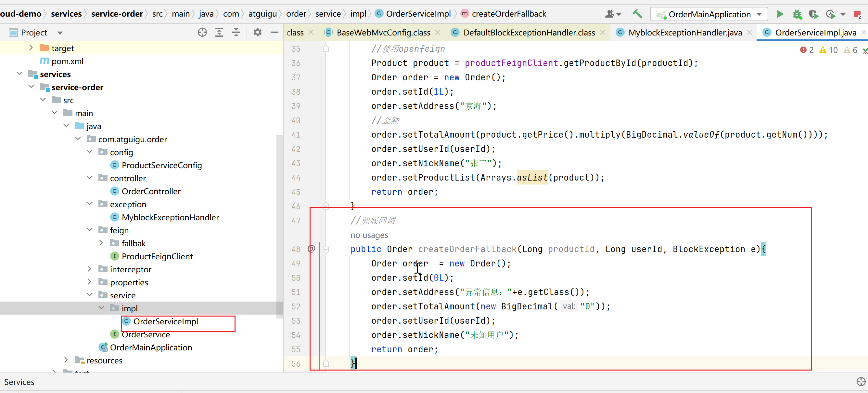
Task: Toggle fold marker at line 35
Action: (x=326, y=49)
